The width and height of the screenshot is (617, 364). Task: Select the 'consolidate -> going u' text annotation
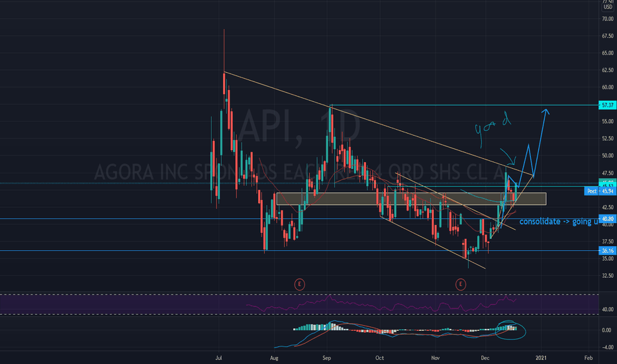559,222
